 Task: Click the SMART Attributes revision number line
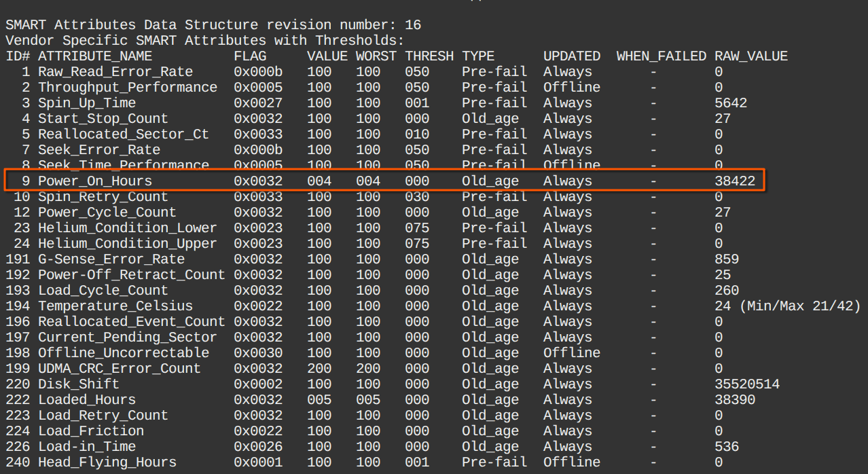(x=213, y=25)
